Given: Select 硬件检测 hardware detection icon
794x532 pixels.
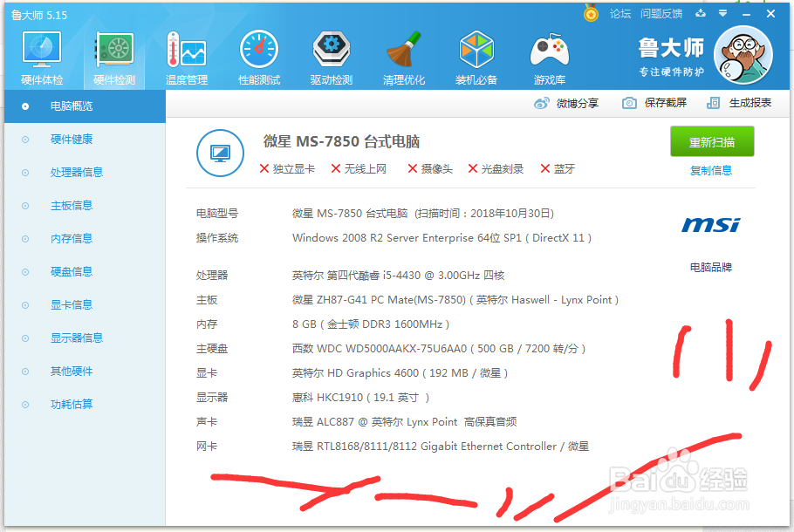Looking at the screenshot, I should (114, 58).
